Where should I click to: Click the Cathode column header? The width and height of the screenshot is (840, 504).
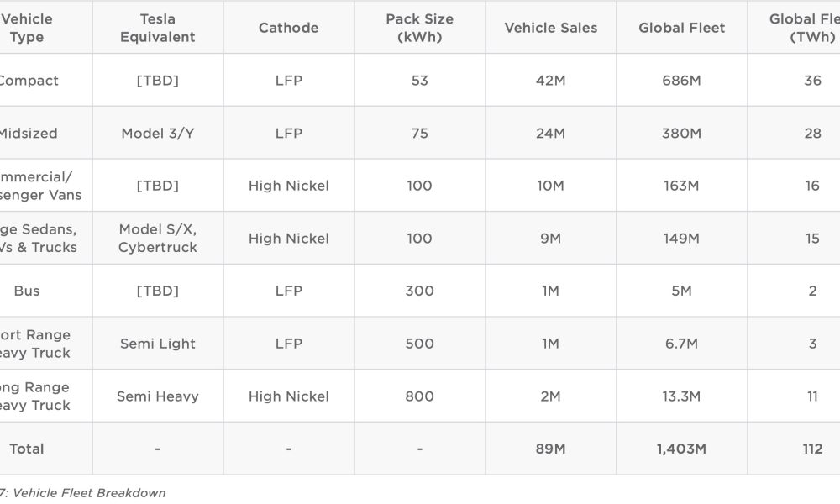pos(288,28)
